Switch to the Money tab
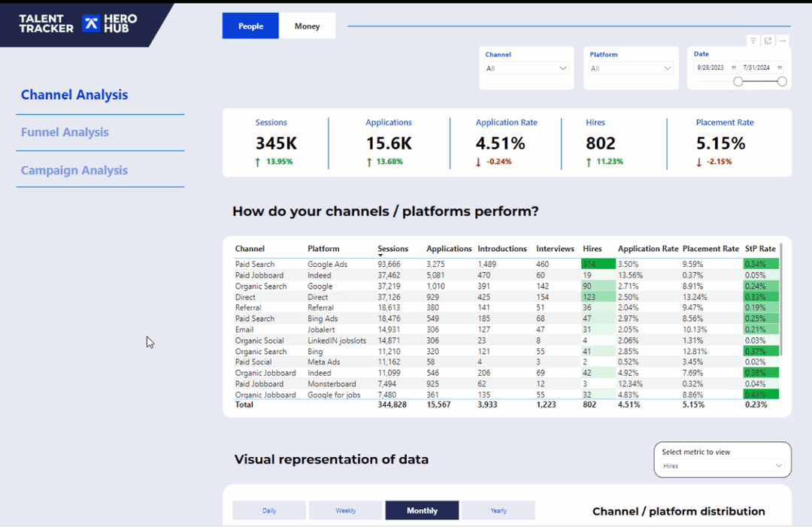 [307, 26]
